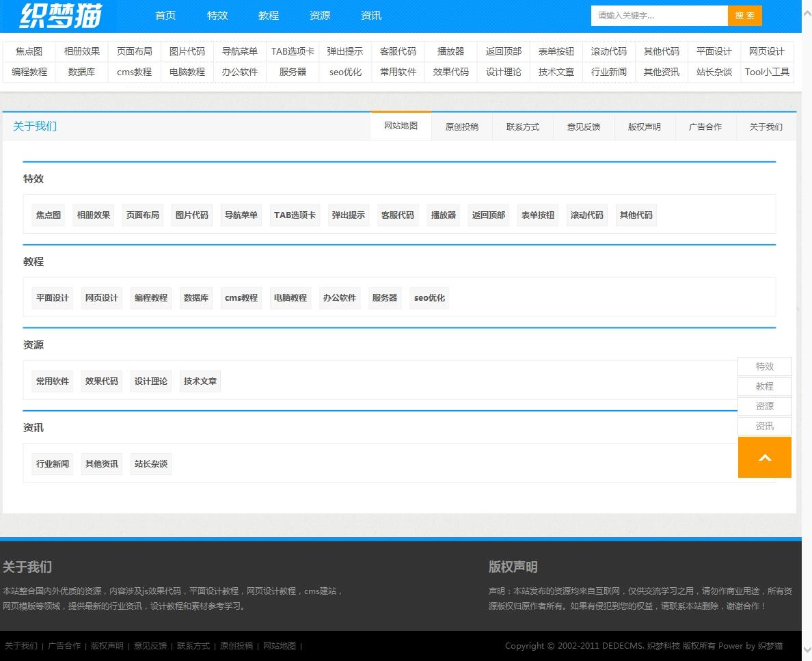The width and height of the screenshot is (812, 661).
Task: Click 常用软件 tag in the 资源 section
Action: click(x=53, y=381)
